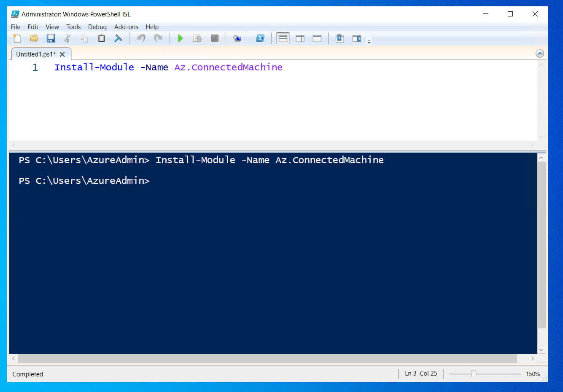
Task: Close the Untitled1.ps1 tab
Action: pyautogui.click(x=62, y=54)
